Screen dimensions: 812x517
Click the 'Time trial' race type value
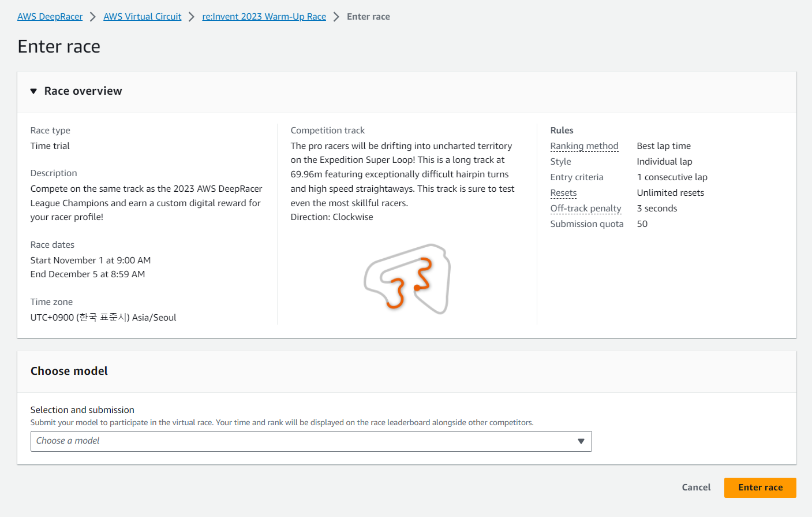tap(50, 146)
